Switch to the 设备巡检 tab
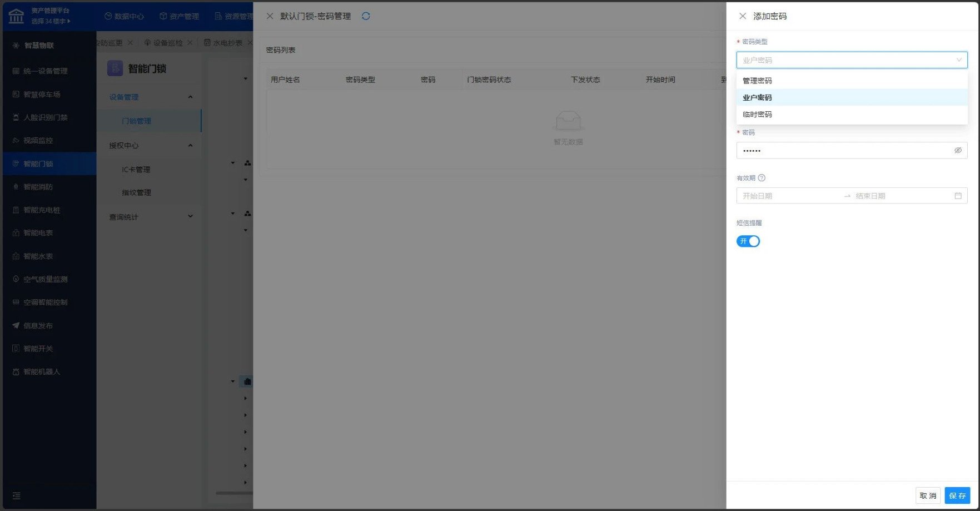980x511 pixels. coord(164,43)
